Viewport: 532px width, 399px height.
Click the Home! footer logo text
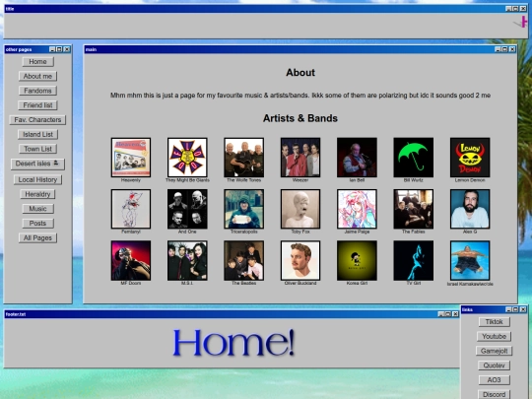[x=233, y=342]
